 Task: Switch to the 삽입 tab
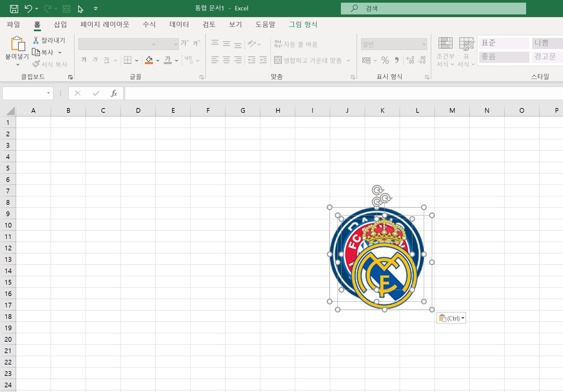[60, 24]
